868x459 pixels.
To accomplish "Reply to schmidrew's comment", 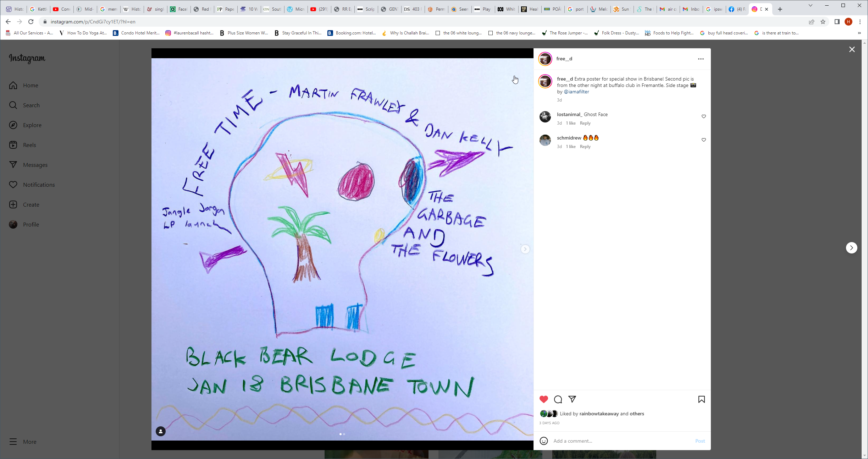I will [585, 147].
